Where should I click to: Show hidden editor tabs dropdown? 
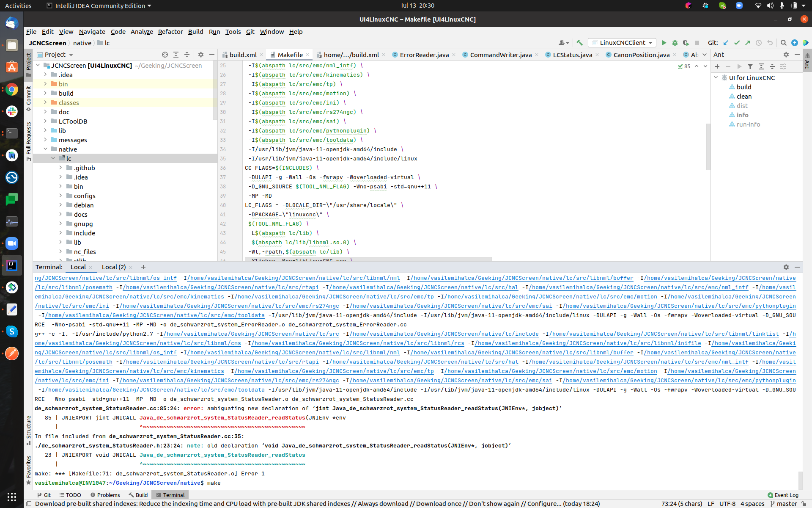(x=705, y=55)
